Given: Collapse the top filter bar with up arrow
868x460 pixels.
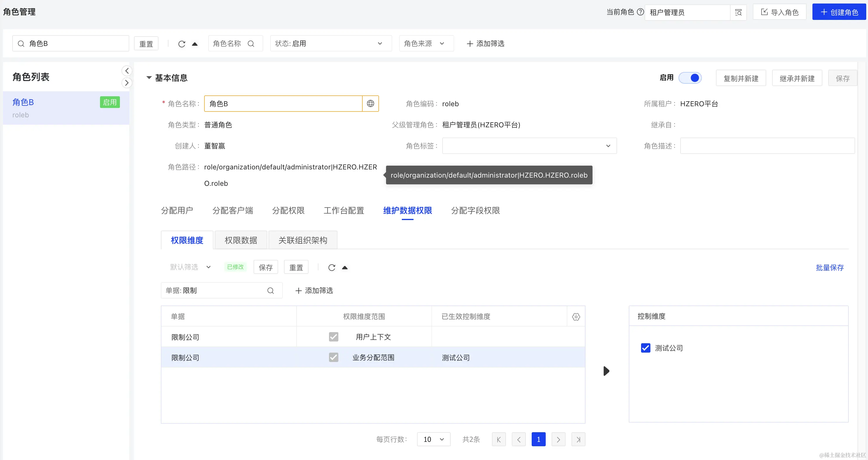Looking at the screenshot, I should click(x=195, y=44).
